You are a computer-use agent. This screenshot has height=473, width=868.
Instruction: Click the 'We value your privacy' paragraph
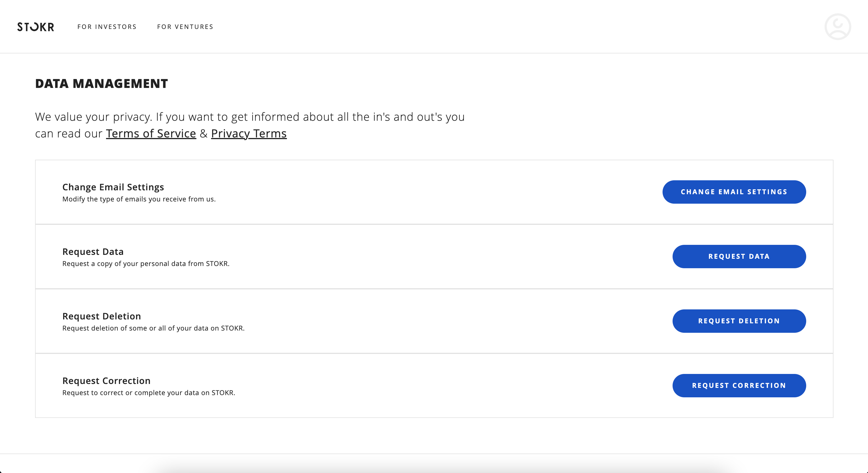(250, 125)
